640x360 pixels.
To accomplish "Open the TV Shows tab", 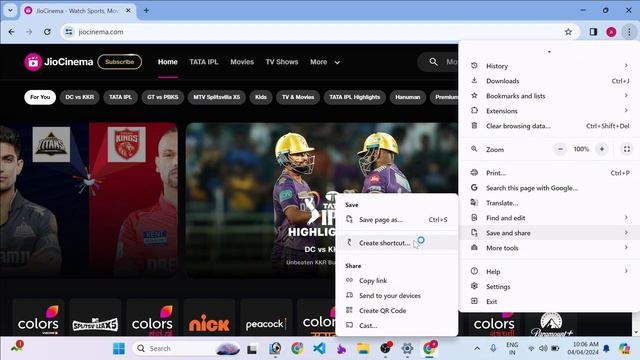I will pyautogui.click(x=282, y=62).
